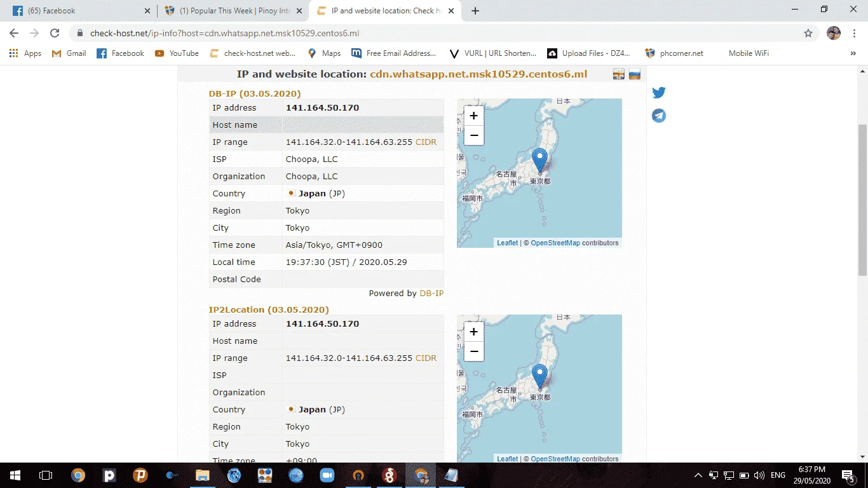Open Task View on the taskbar
Image resolution: width=868 pixels, height=488 pixels.
point(45,475)
